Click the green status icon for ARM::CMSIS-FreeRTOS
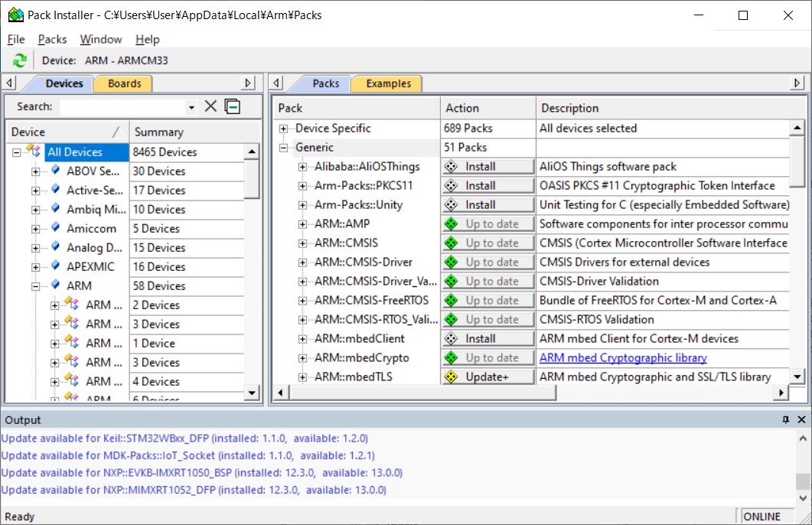812x525 pixels. [x=451, y=300]
